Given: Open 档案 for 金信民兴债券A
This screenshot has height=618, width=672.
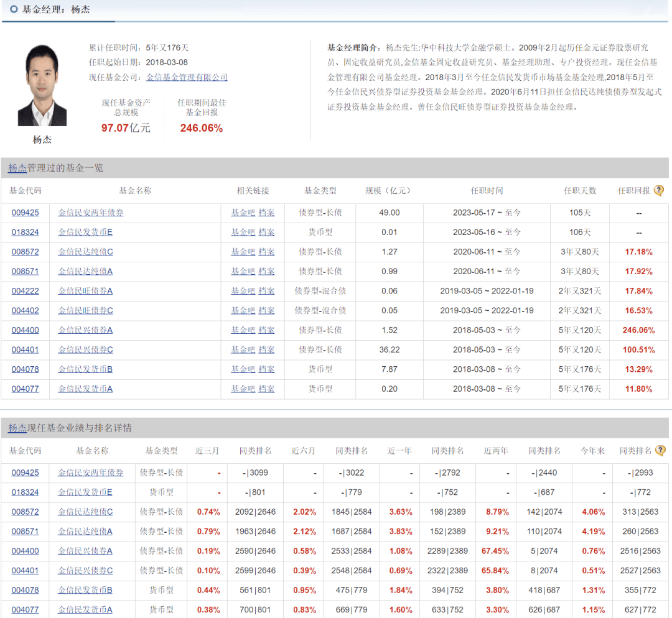Looking at the screenshot, I should point(266,330).
